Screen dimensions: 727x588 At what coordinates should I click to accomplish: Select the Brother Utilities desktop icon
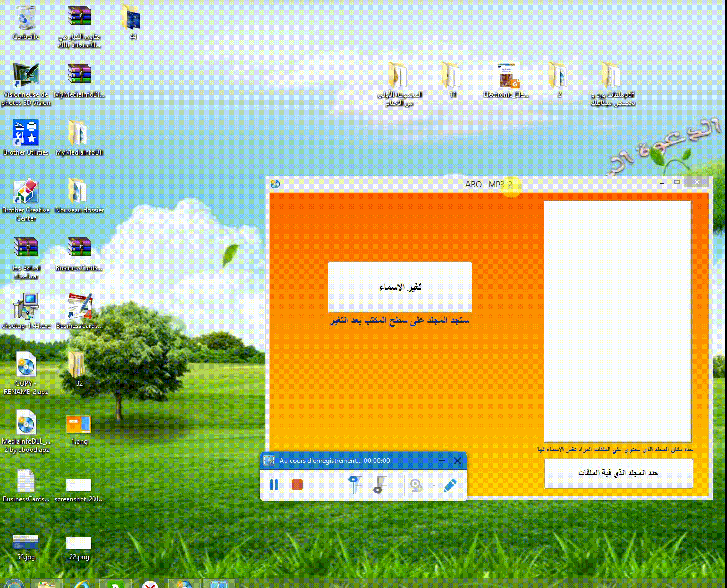pos(26,134)
